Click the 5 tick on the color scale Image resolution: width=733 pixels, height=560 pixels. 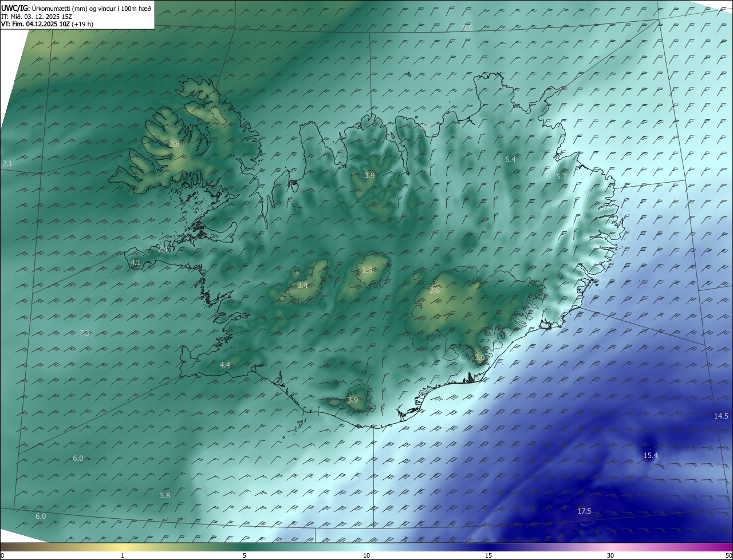pyautogui.click(x=245, y=555)
